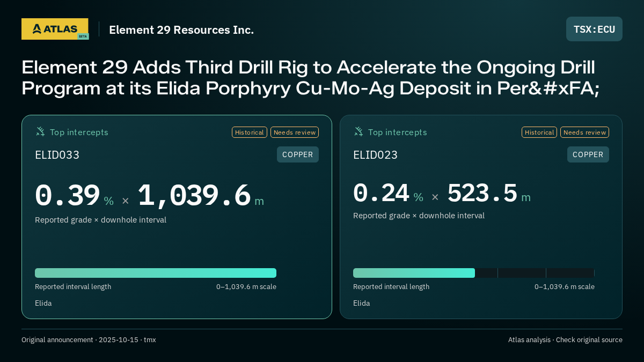Click the Historical badge on the ELID033 card
The width and height of the screenshot is (644, 362).
(x=250, y=132)
